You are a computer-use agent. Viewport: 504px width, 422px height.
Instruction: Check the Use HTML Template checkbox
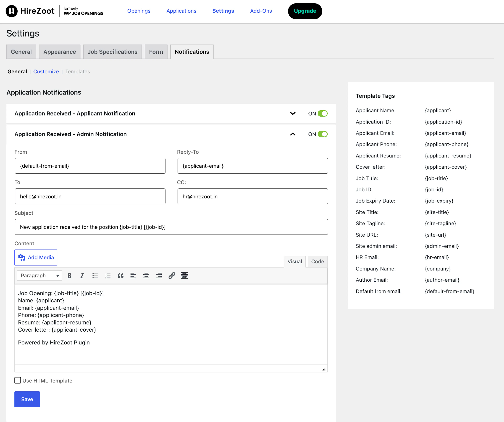click(x=17, y=380)
